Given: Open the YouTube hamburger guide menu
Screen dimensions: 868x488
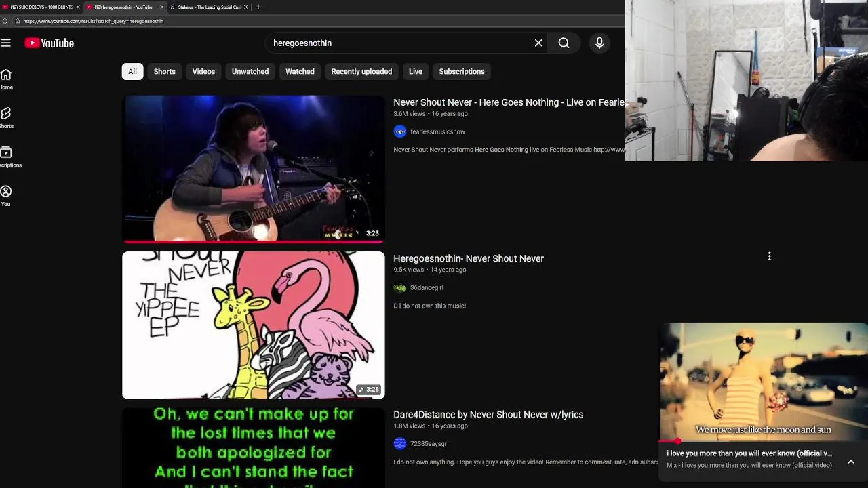Looking at the screenshot, I should pyautogui.click(x=6, y=43).
